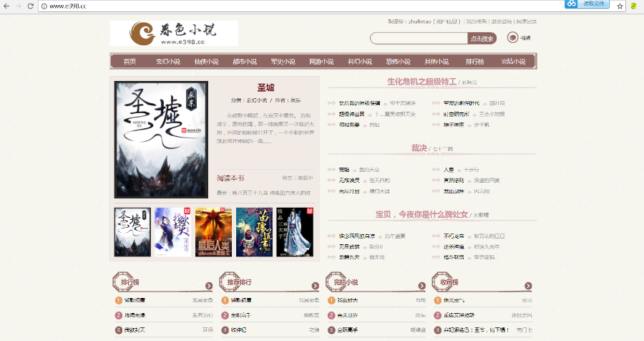644x341 pixels.
Task: Open 超级神基因 novel link
Action: (351, 114)
